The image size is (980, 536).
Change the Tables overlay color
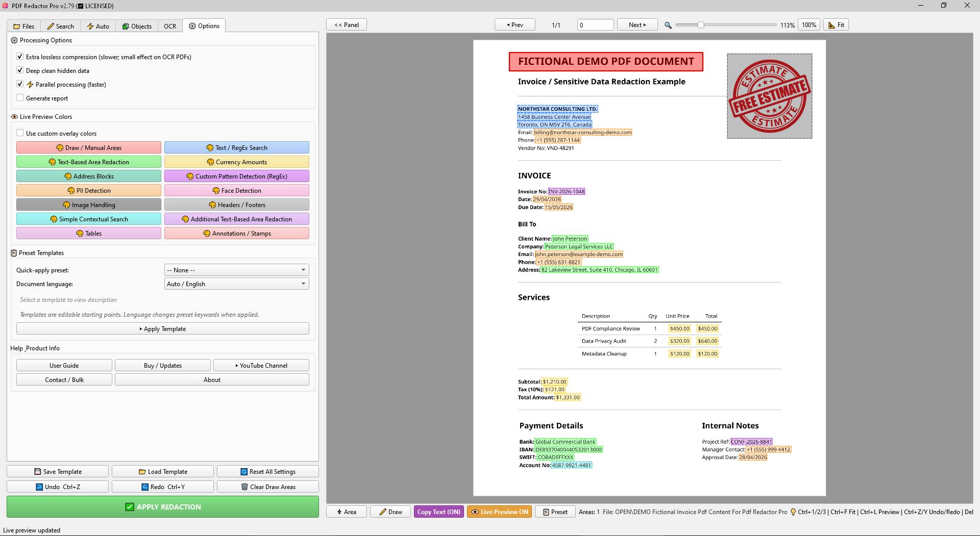coord(89,234)
